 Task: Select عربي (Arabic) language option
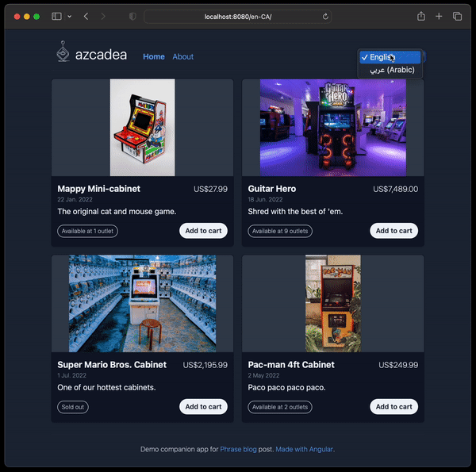coord(392,70)
